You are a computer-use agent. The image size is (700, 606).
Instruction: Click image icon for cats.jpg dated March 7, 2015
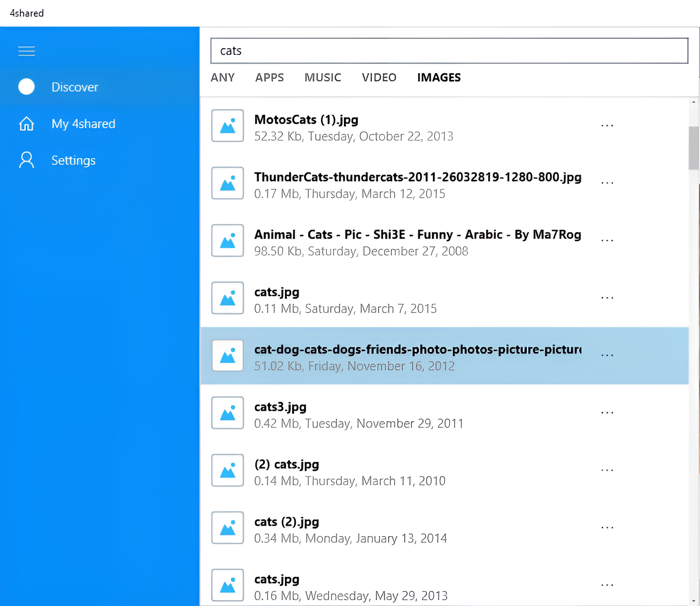coord(228,298)
